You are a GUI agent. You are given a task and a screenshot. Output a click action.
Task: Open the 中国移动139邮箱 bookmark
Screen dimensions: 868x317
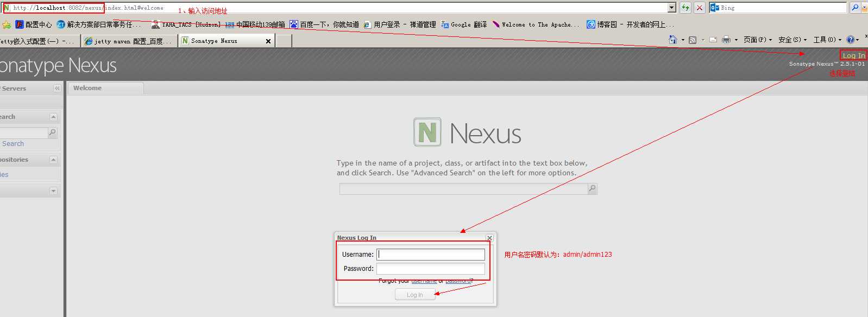[x=255, y=24]
